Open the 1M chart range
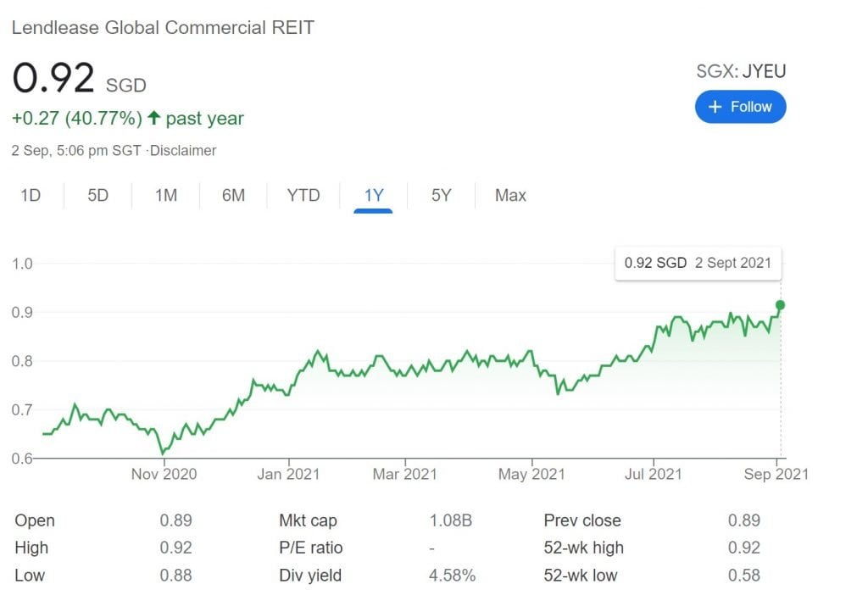The width and height of the screenshot is (868, 612). 166,195
